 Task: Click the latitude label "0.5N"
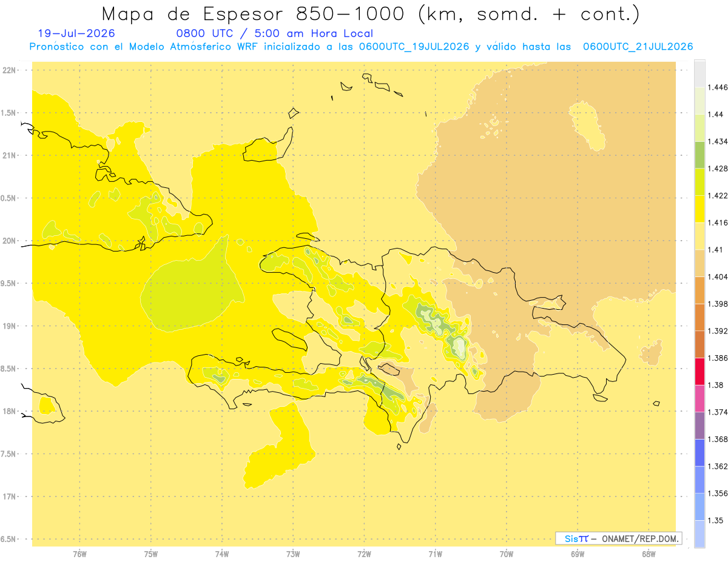click(x=9, y=198)
